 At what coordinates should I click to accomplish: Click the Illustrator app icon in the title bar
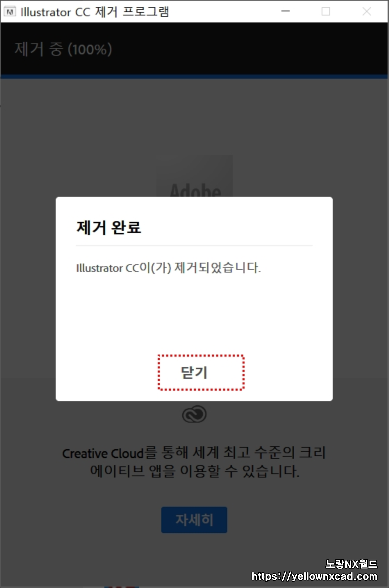point(10,12)
